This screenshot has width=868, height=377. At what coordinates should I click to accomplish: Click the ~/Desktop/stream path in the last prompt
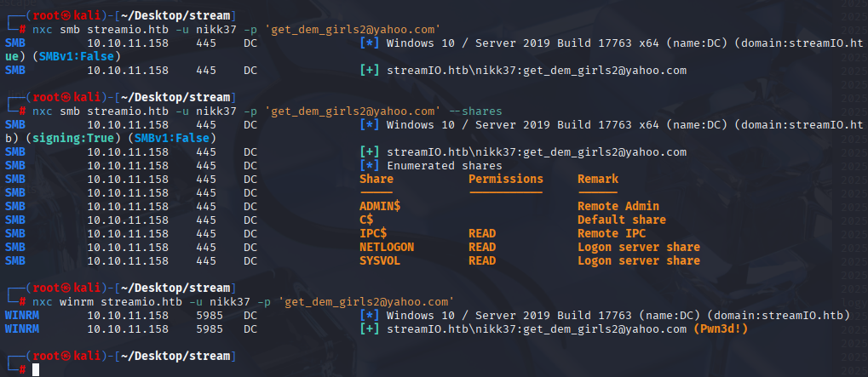[x=175, y=356]
